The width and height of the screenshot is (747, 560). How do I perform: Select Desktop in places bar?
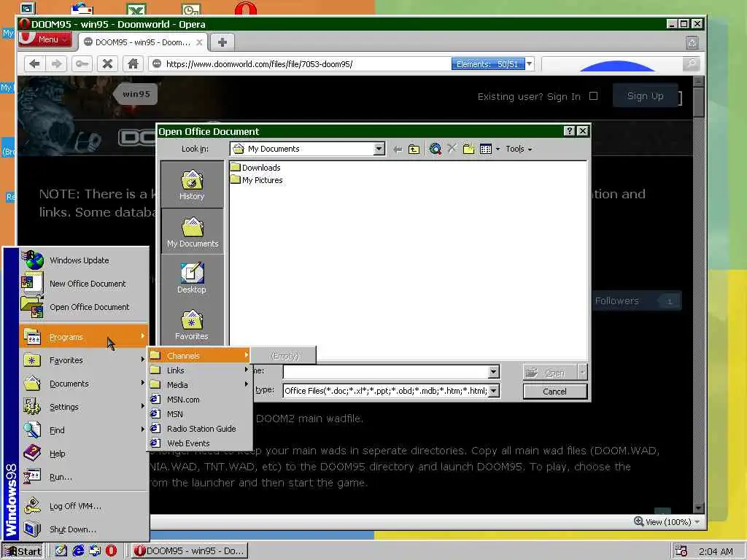(x=192, y=278)
